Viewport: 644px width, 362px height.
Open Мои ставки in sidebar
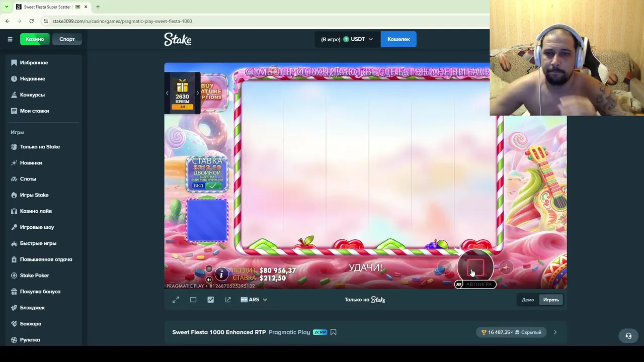[x=44, y=111]
